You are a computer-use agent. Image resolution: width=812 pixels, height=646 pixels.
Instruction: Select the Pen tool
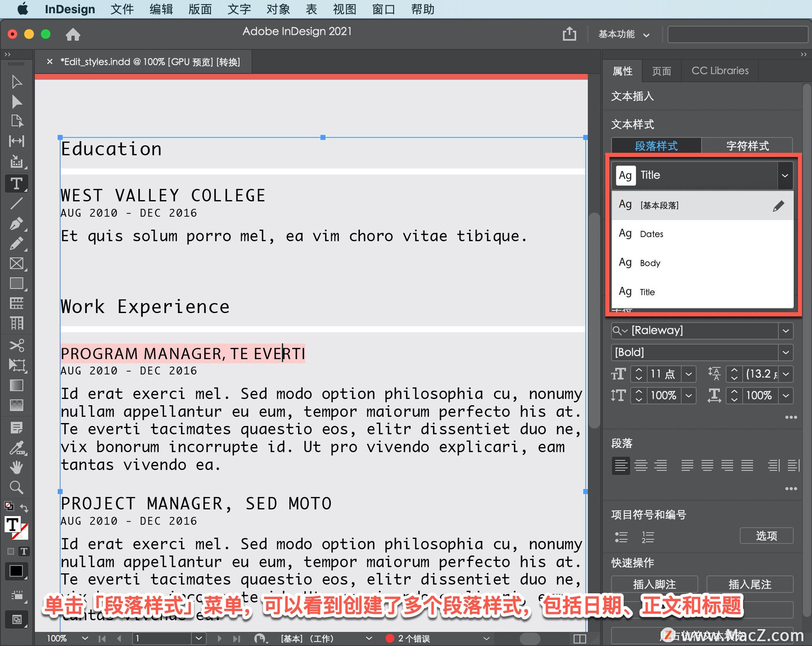16,223
